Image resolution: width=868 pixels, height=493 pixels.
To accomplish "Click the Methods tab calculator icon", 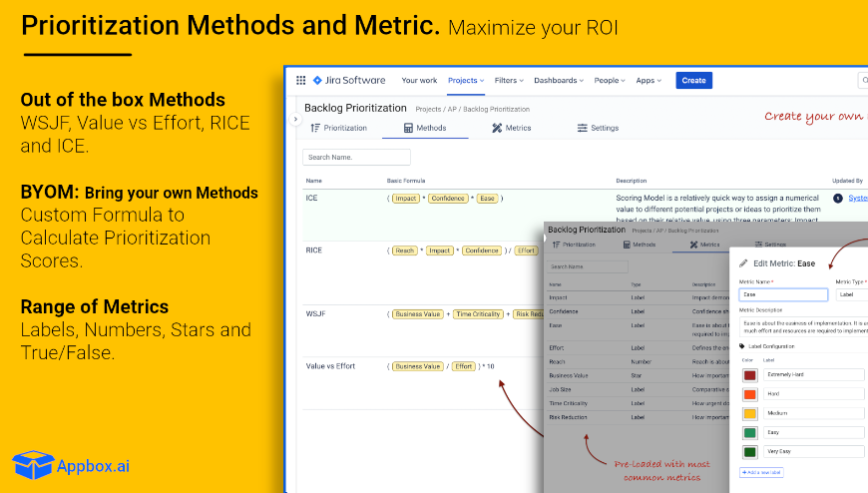I will (x=408, y=128).
